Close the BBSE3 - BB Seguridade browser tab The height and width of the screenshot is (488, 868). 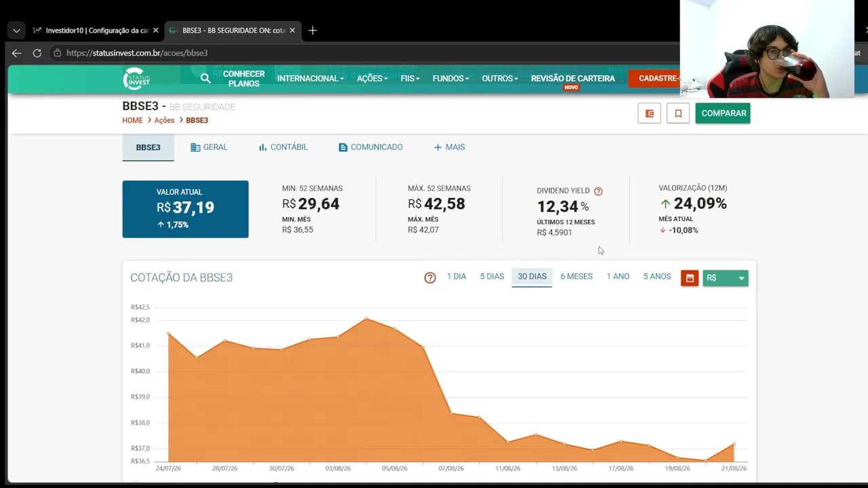[x=293, y=30]
